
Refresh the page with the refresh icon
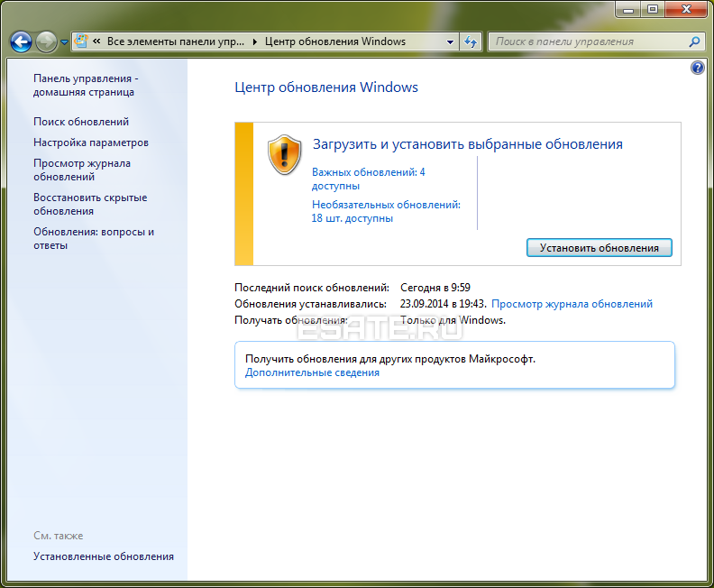tap(471, 41)
